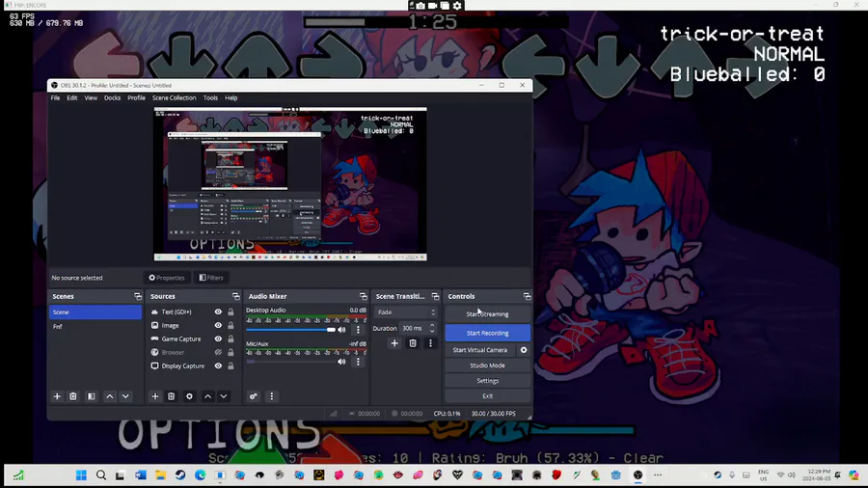Pop out the Controls dock panel

pos(527,297)
